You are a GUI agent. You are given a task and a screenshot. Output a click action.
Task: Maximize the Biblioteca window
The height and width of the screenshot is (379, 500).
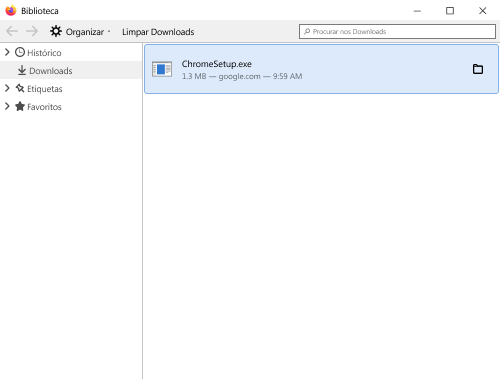point(450,11)
